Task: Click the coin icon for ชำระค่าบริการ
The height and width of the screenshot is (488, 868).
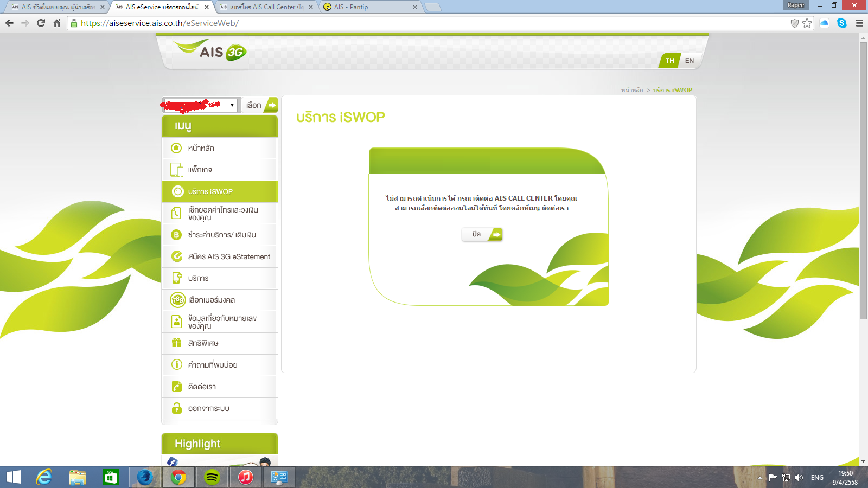Action: 176,235
